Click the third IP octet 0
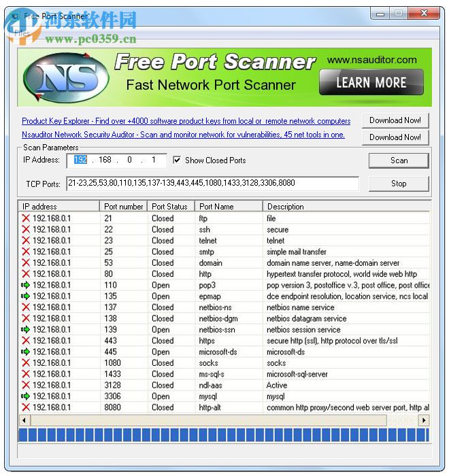 tap(129, 160)
